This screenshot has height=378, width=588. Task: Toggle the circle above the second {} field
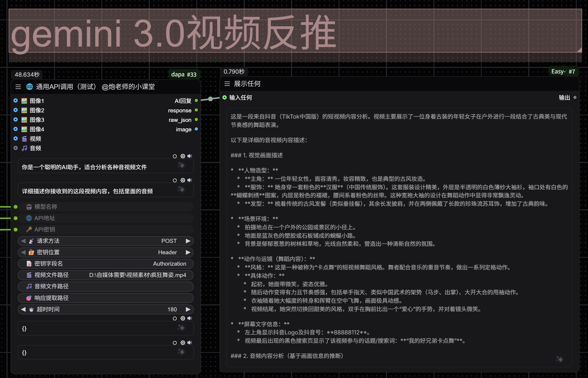pyautogui.click(x=175, y=343)
